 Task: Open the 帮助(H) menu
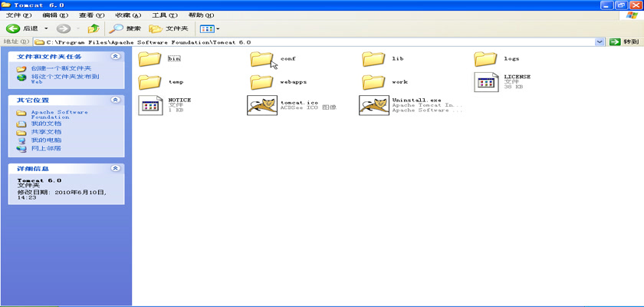pos(201,15)
